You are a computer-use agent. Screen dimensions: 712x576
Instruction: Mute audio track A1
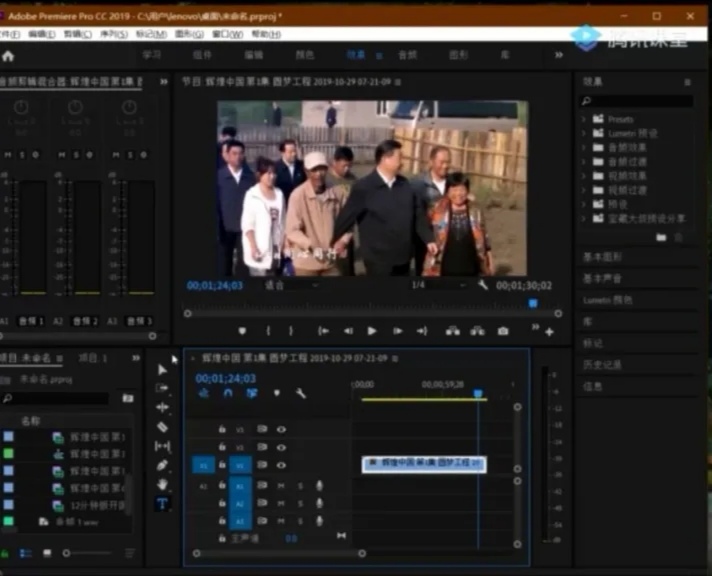(281, 486)
